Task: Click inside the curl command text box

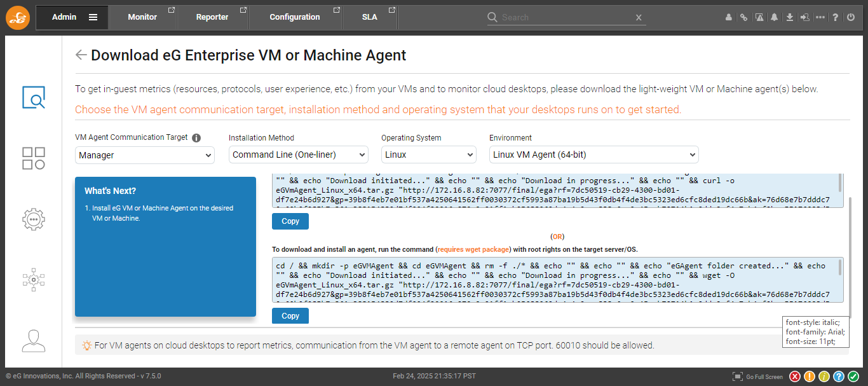Action: pyautogui.click(x=555, y=190)
